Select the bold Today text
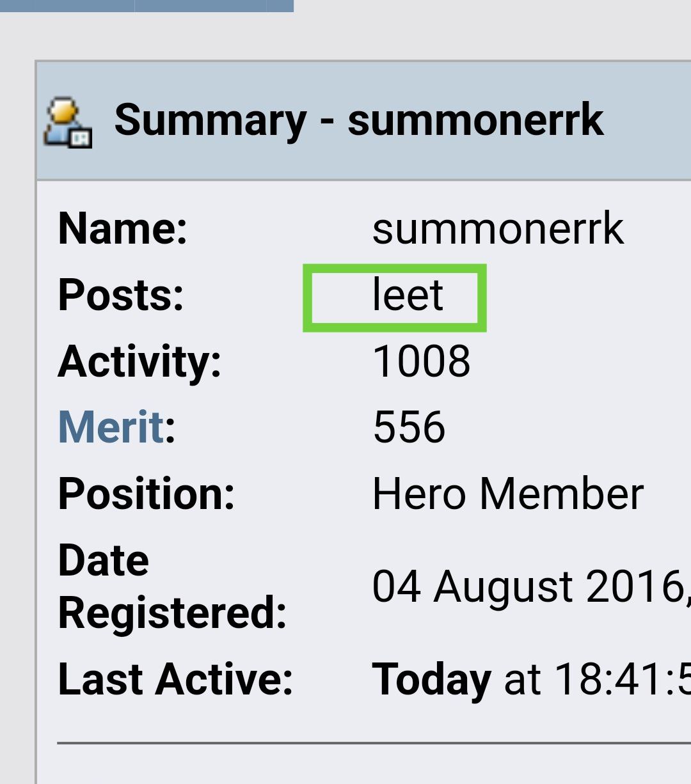Image resolution: width=691 pixels, height=784 pixels. pyautogui.click(x=432, y=679)
